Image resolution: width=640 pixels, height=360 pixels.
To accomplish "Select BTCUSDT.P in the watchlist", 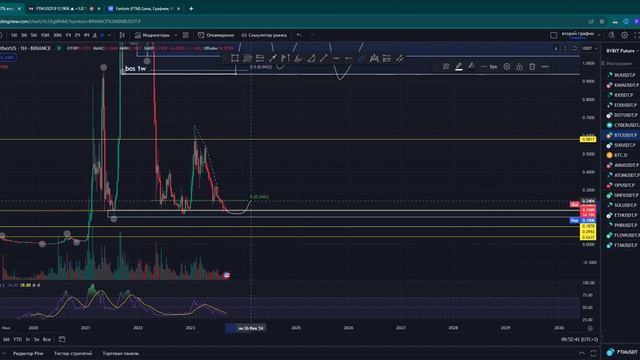I will [621, 135].
